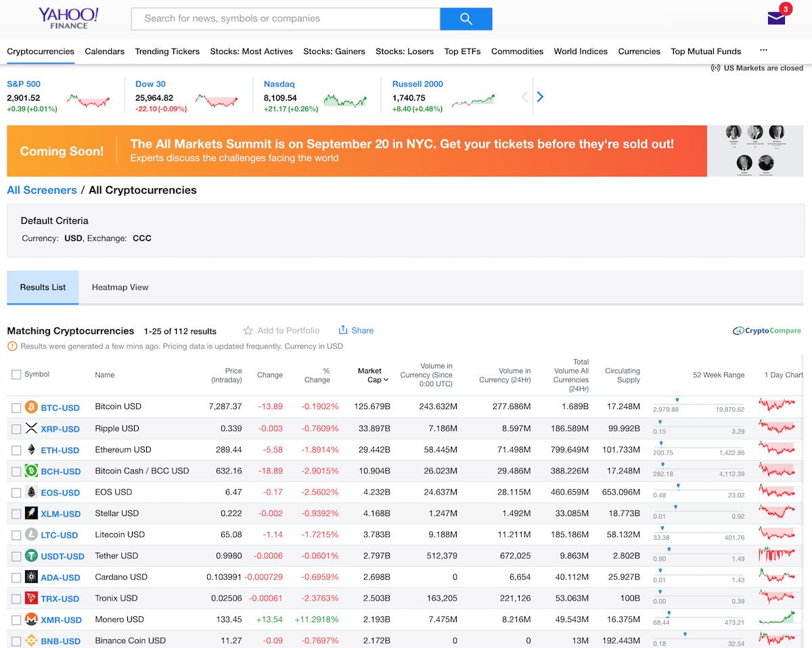Click the Tronix TRX coin icon
Image resolution: width=812 pixels, height=648 pixels.
31,598
